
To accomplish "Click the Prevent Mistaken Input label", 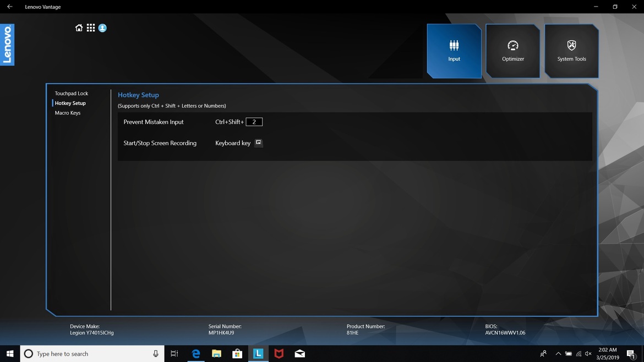I will click(x=154, y=122).
